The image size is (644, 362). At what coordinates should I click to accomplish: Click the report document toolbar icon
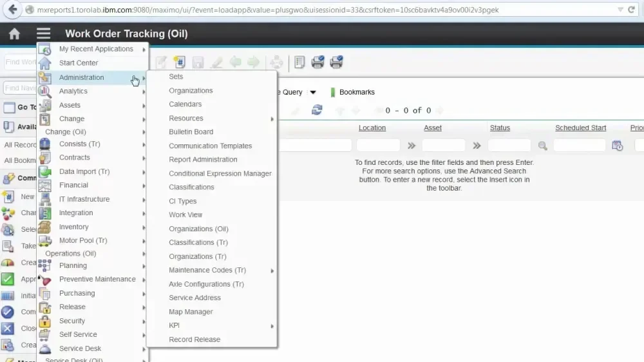point(299,62)
